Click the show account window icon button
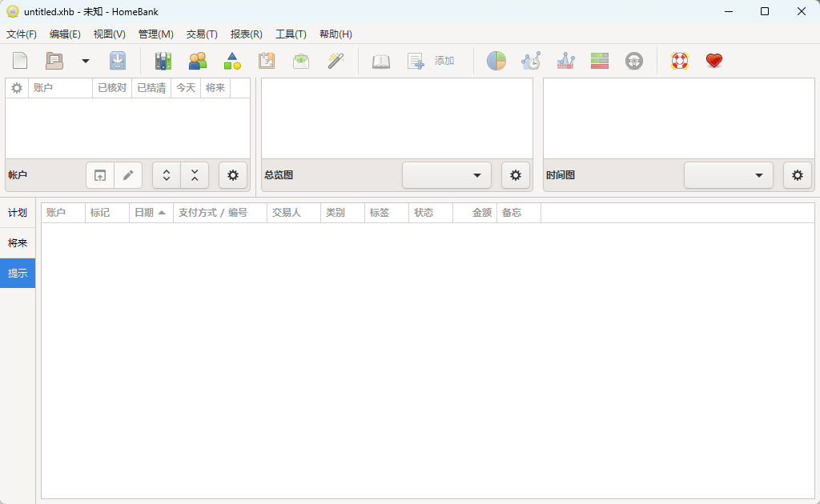Viewport: 820px width, 504px height. click(x=100, y=175)
